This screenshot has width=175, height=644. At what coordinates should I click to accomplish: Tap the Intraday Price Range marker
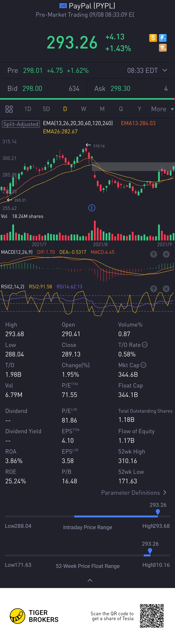coord(158,512)
